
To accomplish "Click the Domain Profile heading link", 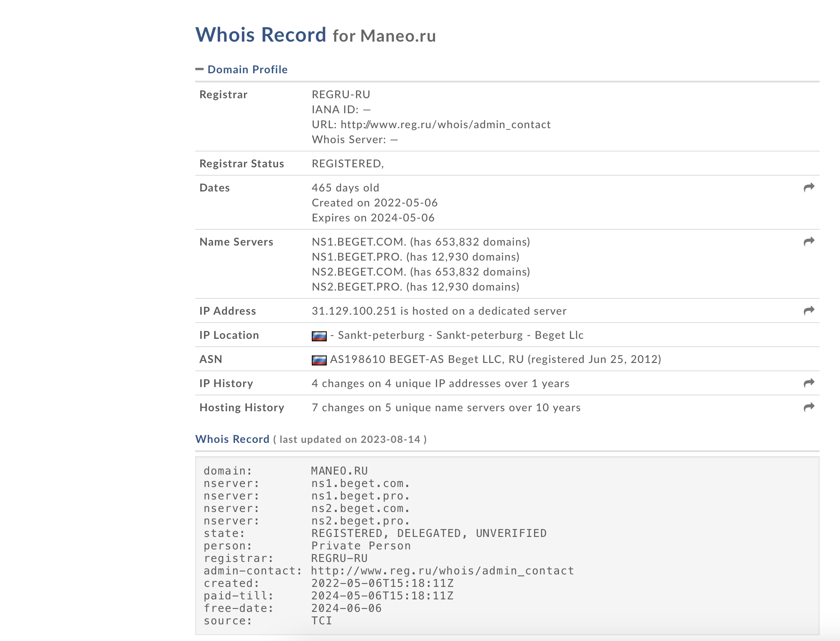I will (248, 70).
